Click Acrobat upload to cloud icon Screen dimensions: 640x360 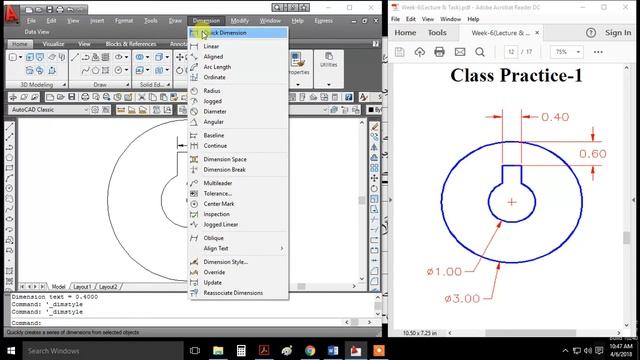click(420, 52)
